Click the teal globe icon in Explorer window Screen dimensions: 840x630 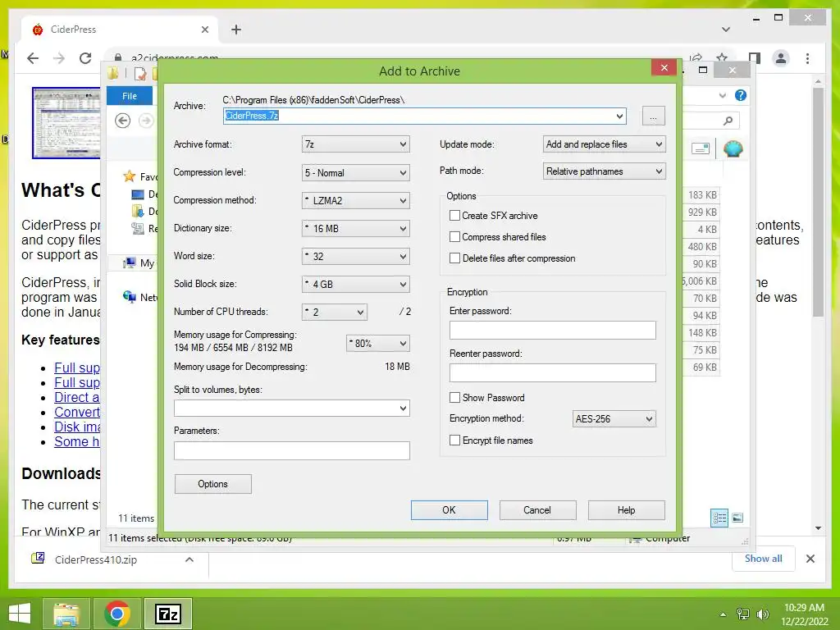tap(733, 148)
